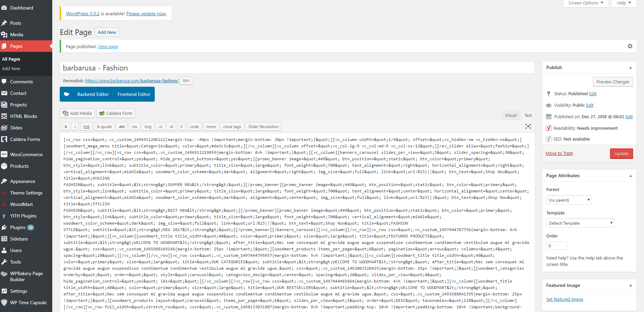The image size is (644, 312).
Task: Open the WoodMart menu
Action: pos(26,204)
